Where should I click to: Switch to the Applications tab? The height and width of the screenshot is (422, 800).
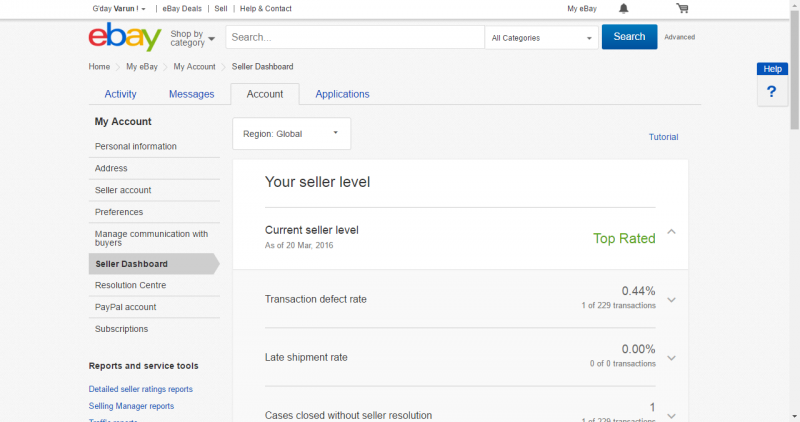click(342, 94)
